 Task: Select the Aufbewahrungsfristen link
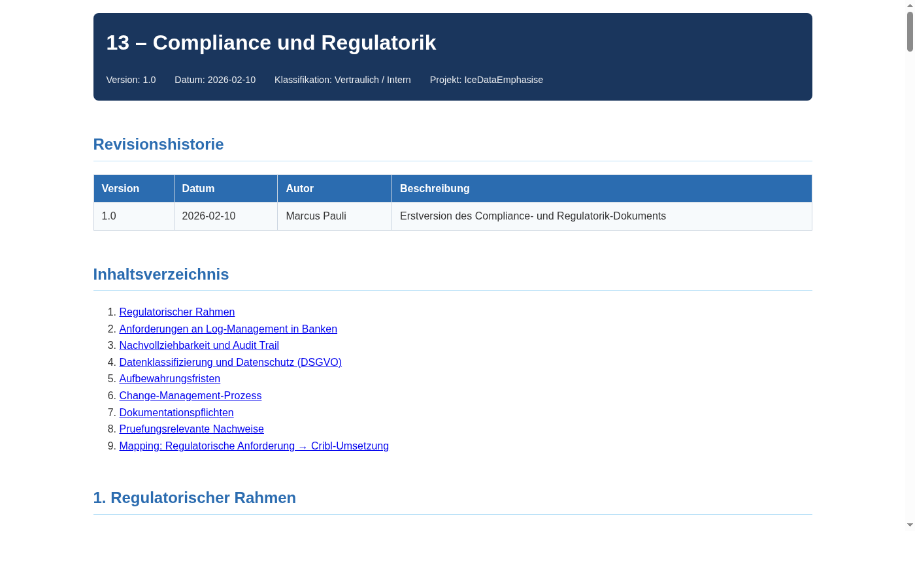(x=169, y=378)
